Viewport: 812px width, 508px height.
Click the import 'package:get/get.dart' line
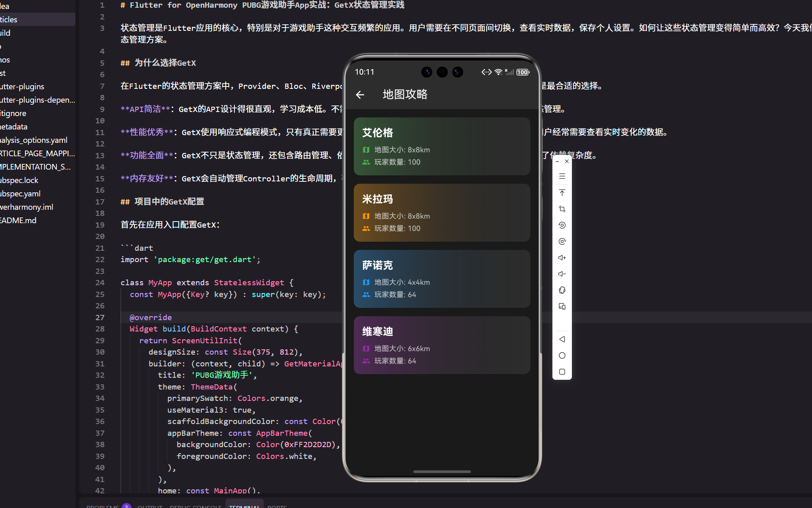pos(190,260)
